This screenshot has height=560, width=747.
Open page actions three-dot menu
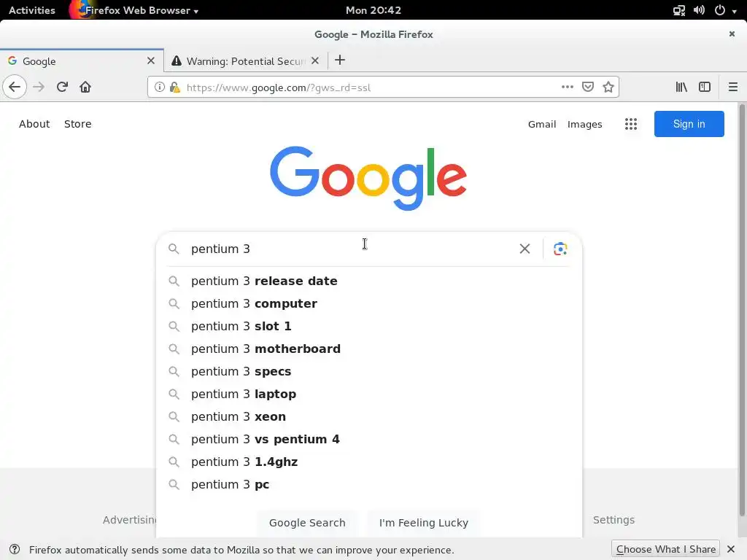(x=567, y=87)
